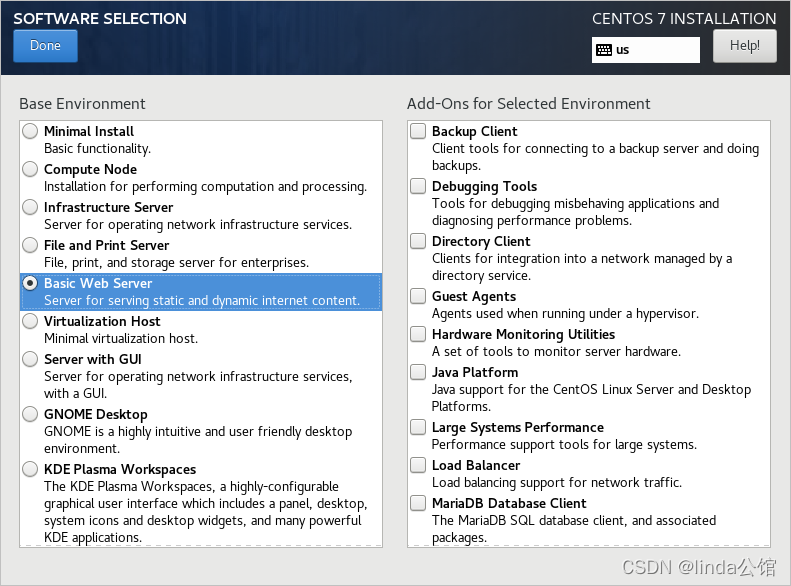Click the Server with GUI description text
This screenshot has height=586, width=791.
tap(198, 385)
